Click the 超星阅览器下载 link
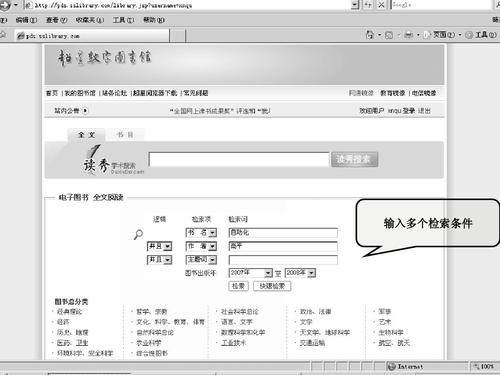This screenshot has height=375, width=500. (155, 93)
